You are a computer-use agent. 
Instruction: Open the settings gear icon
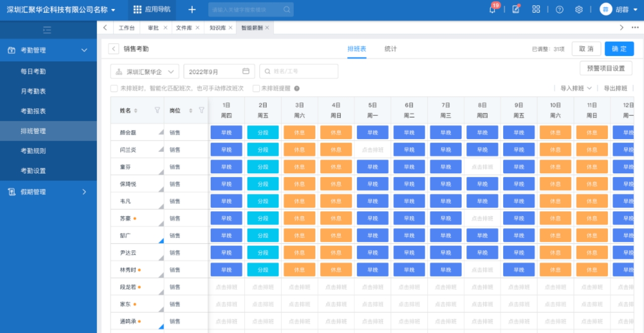click(x=579, y=9)
